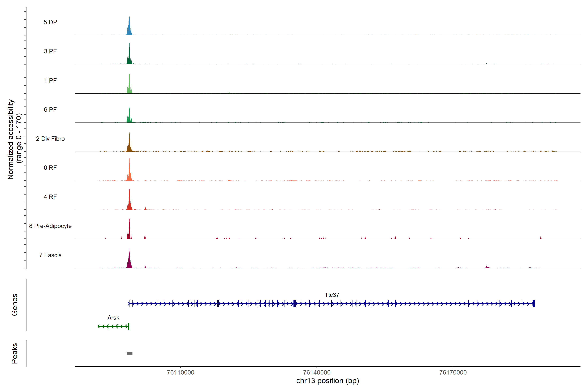588x392 pixels.
Task: Click the gray peak region bar
Action: tap(129, 353)
